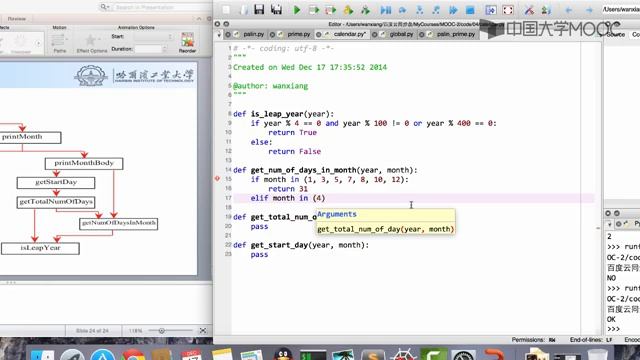Image resolution: width=640 pixels, height=360 pixels.
Task: Save all open files in Spyder
Action: pyautogui.click(x=276, y=9)
